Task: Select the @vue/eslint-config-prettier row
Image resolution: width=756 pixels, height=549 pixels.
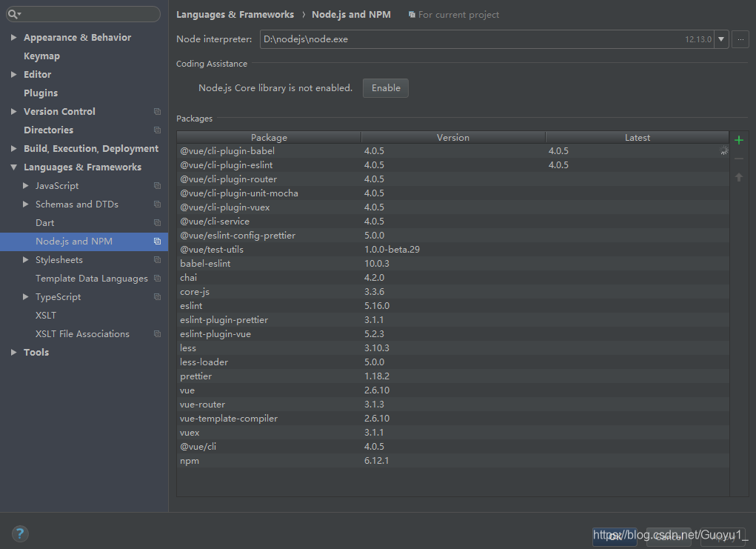Action: (452, 236)
